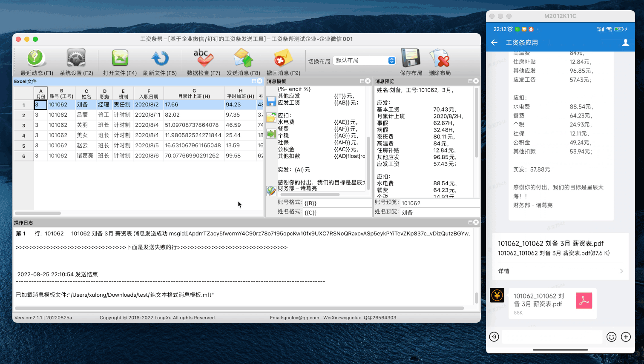The image size is (644, 364).
Task: Close the Excel文件 panel
Action: coord(260,81)
